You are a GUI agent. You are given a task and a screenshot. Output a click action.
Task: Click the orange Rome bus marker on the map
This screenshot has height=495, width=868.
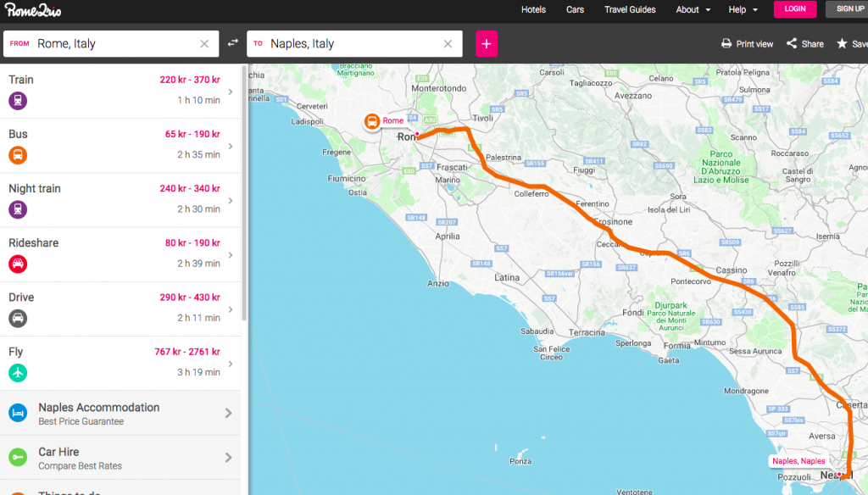[x=372, y=121]
